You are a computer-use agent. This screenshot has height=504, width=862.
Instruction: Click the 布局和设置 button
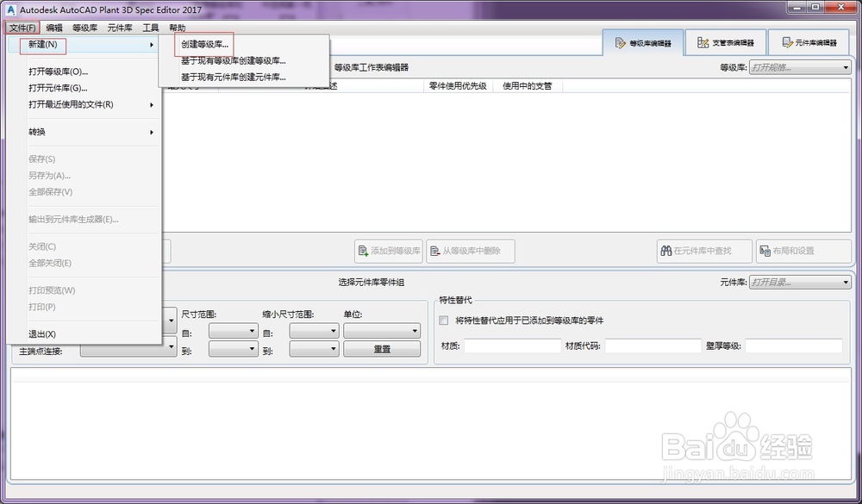pyautogui.click(x=803, y=252)
